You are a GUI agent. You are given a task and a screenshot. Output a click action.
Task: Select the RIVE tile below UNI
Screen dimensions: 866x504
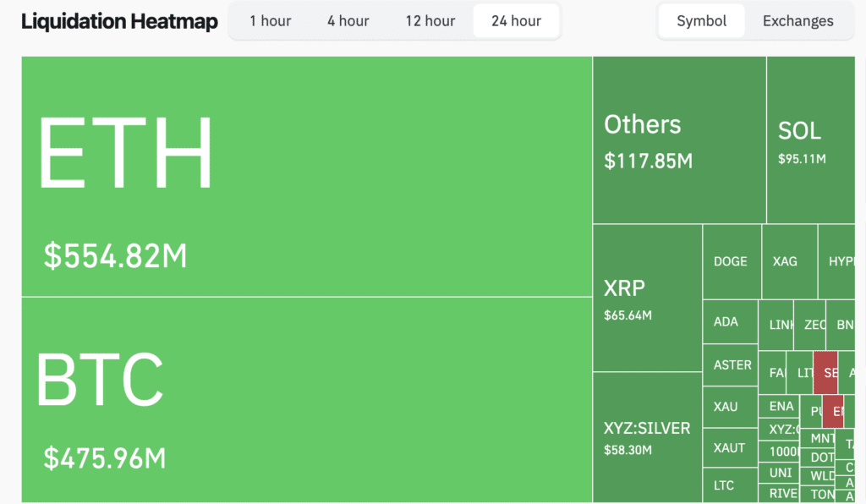click(x=779, y=493)
